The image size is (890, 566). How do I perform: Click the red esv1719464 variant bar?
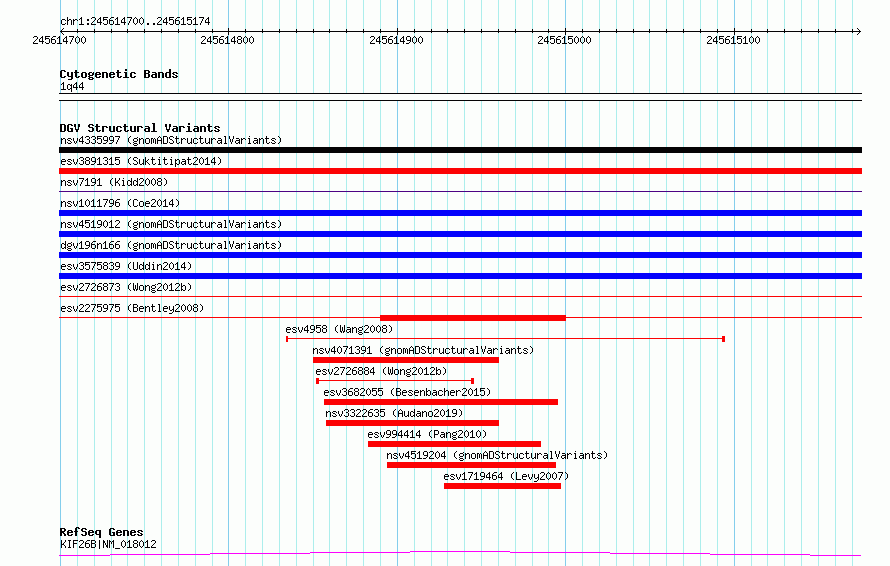(x=502, y=486)
